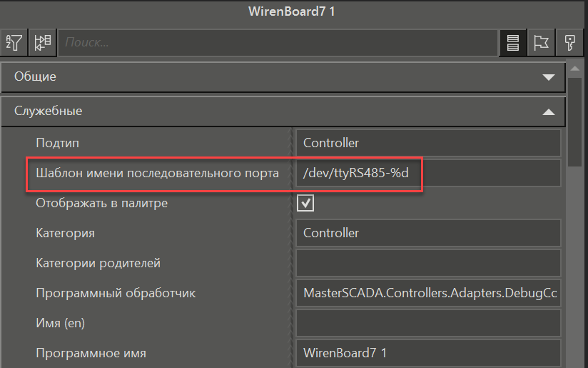Select the Подтип property label
Viewport: 588px width, 368px height.
click(x=57, y=143)
